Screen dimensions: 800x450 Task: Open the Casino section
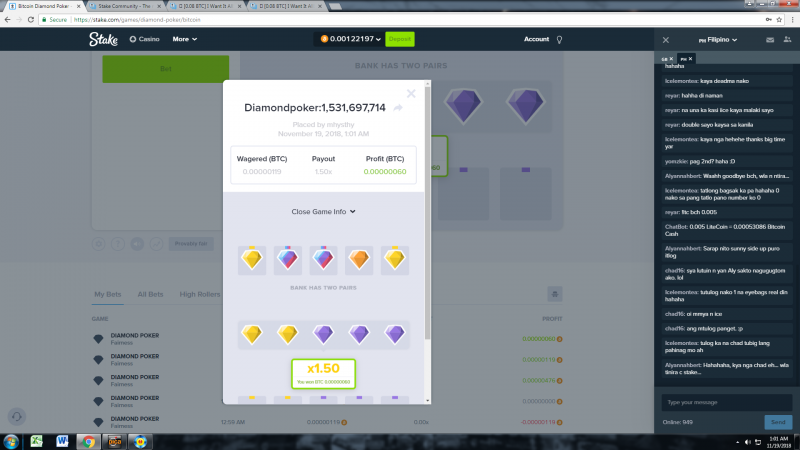144,39
